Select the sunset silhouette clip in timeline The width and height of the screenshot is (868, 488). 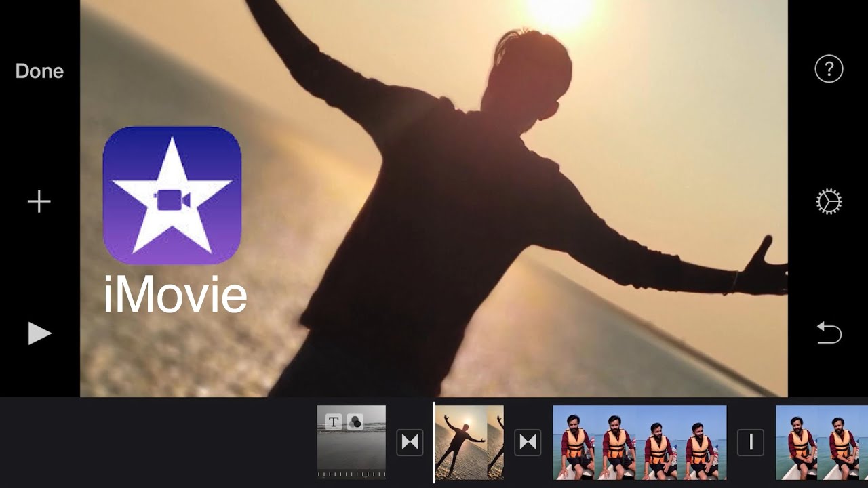pos(469,443)
